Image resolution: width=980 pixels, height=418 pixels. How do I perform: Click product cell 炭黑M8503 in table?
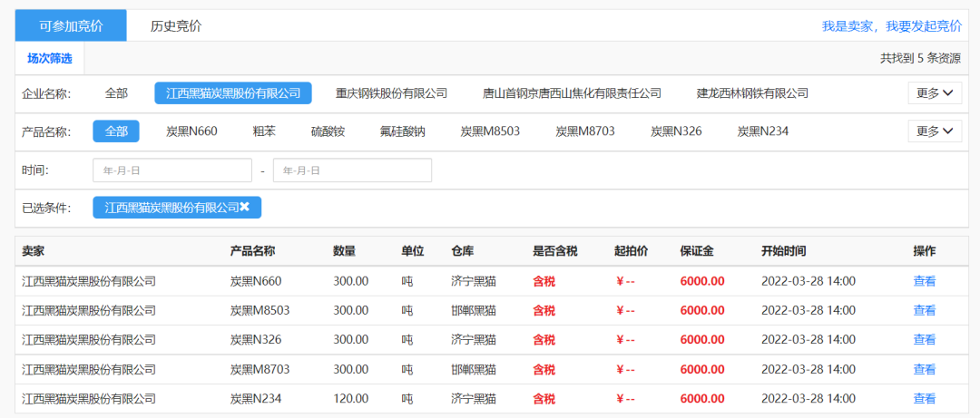pyautogui.click(x=260, y=310)
